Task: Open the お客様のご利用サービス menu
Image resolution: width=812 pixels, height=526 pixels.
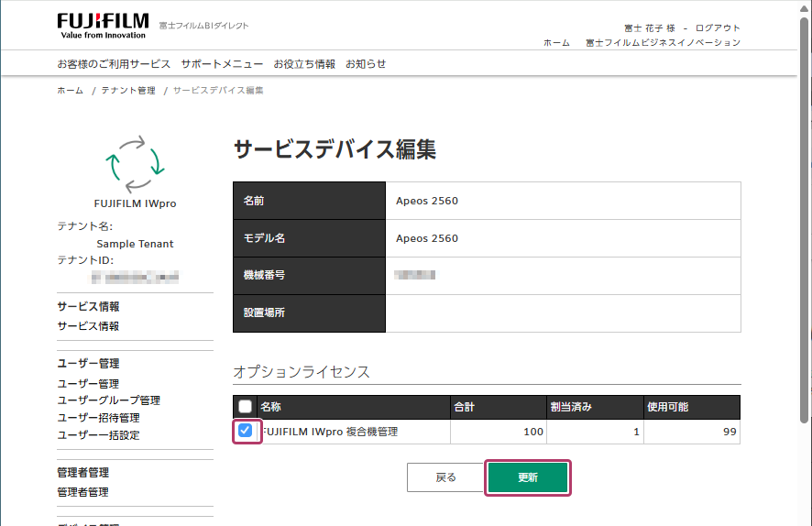Action: click(x=114, y=64)
